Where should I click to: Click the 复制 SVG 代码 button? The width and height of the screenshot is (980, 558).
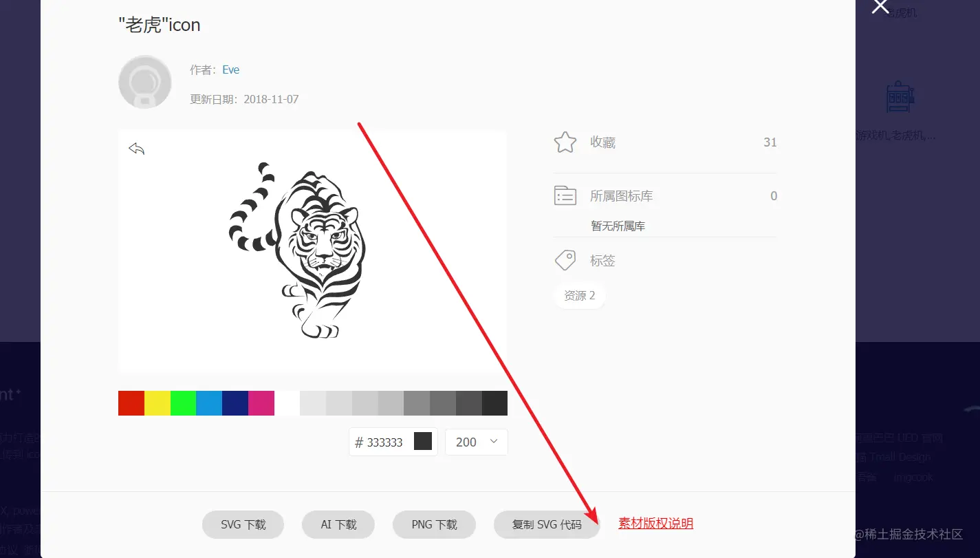[x=547, y=524]
